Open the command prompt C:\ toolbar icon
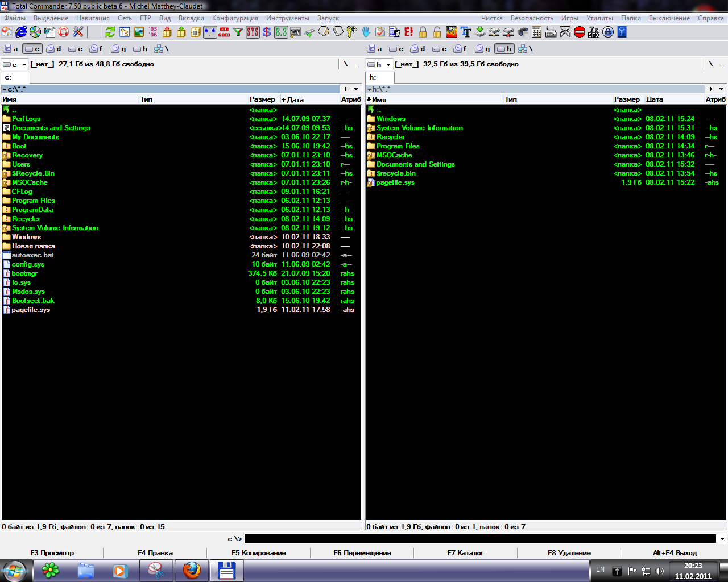728x582 pixels. (x=295, y=32)
